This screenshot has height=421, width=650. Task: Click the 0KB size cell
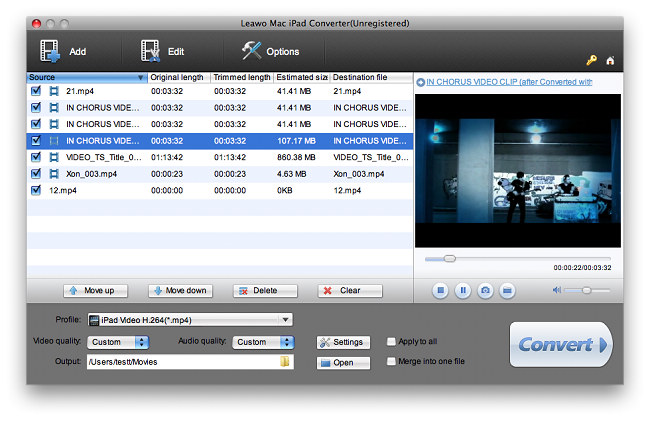pyautogui.click(x=284, y=191)
